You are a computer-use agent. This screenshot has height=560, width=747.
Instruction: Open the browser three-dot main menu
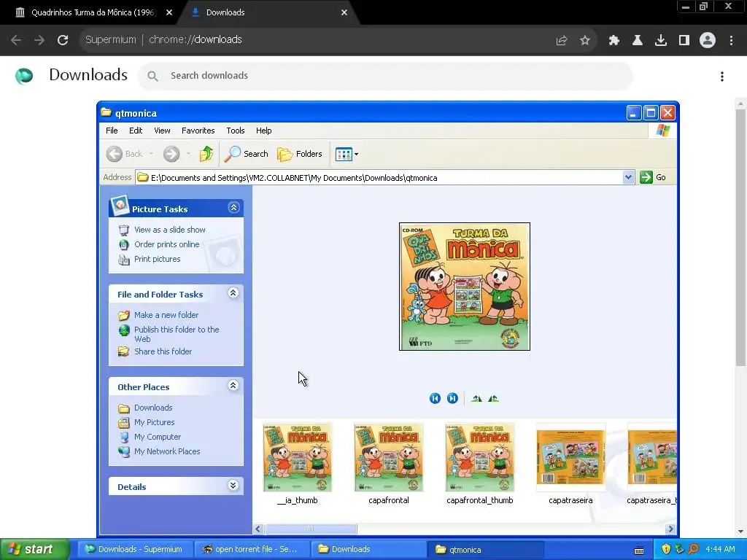click(731, 40)
